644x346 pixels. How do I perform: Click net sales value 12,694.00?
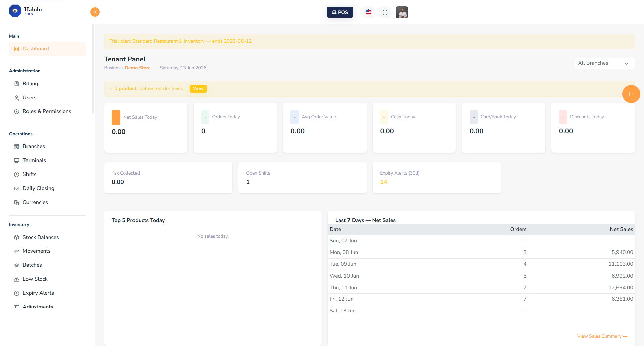(x=621, y=288)
